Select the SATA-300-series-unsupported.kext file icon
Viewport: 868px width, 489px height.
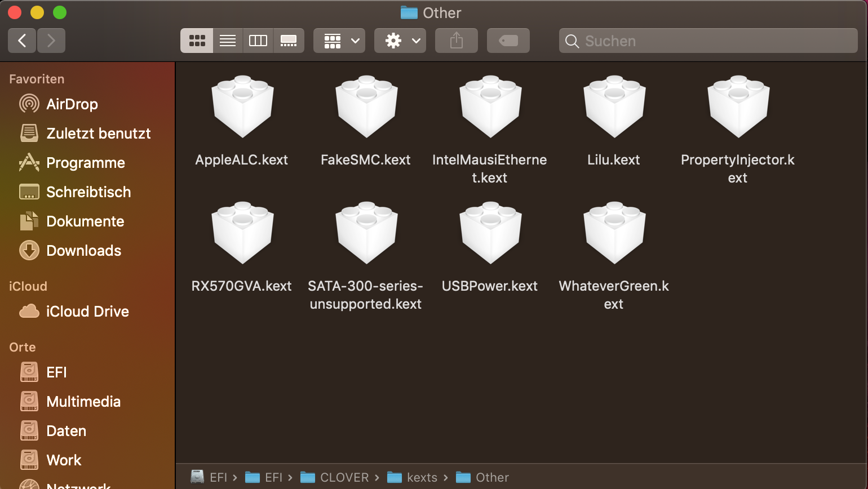[366, 233]
